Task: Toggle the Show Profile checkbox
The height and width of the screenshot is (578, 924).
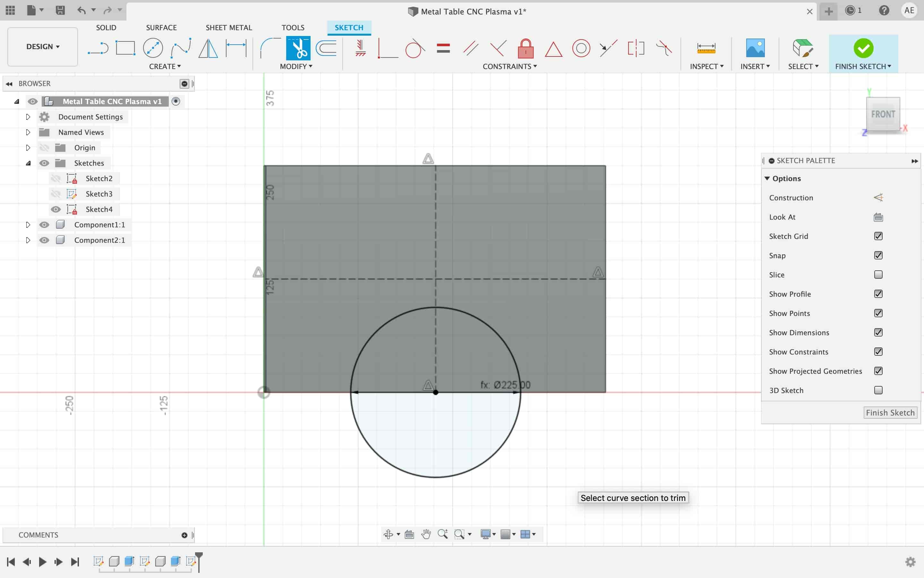Action: coord(878,294)
